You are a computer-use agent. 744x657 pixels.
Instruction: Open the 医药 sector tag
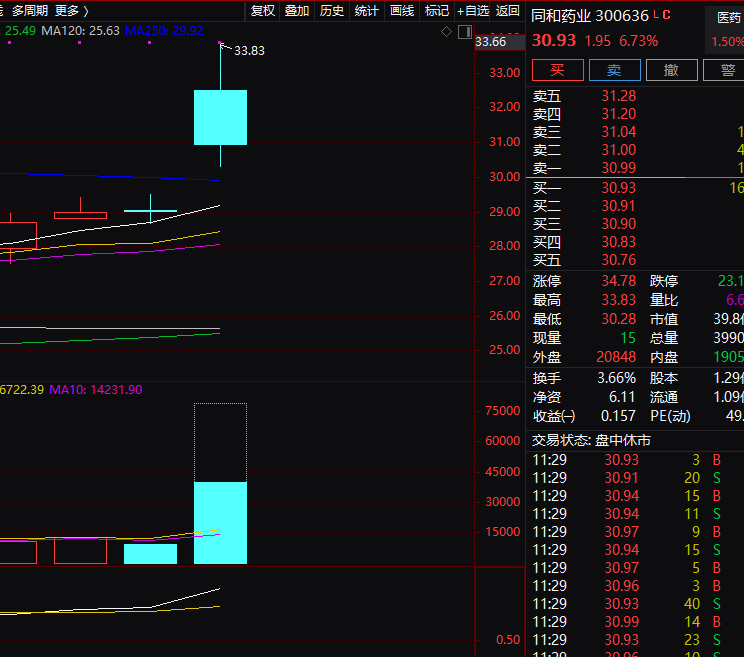[729, 18]
